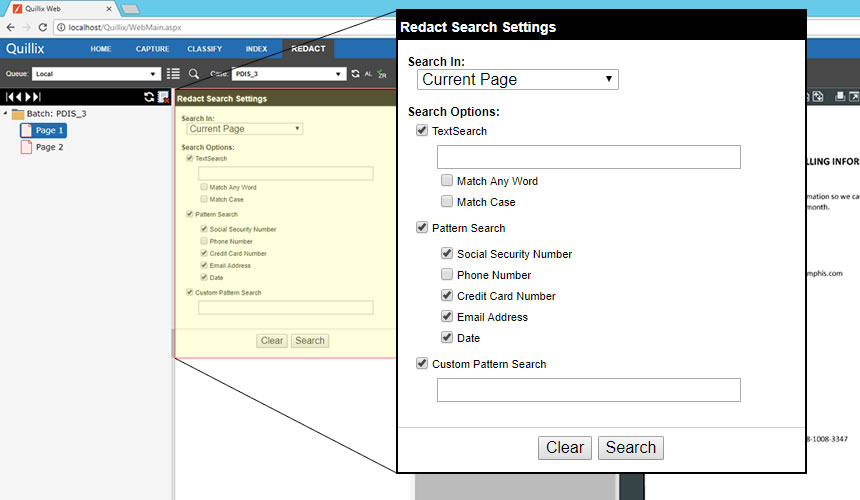Switch to the CLASSIFY tab
Screen dimensions: 860x500
click(x=204, y=48)
